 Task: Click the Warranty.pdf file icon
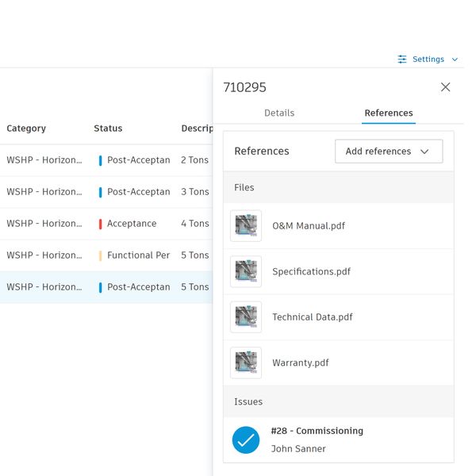pyautogui.click(x=246, y=363)
